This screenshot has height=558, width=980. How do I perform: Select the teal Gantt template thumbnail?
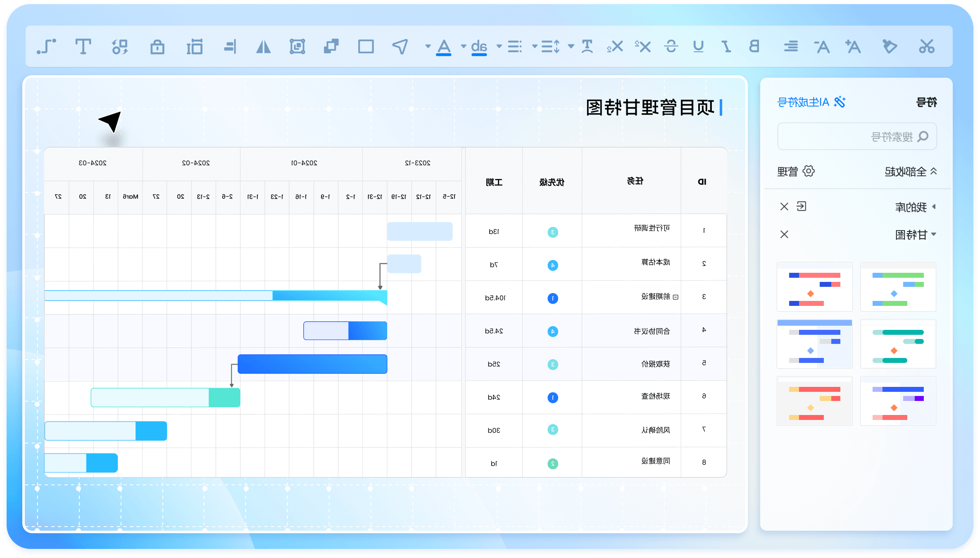898,343
